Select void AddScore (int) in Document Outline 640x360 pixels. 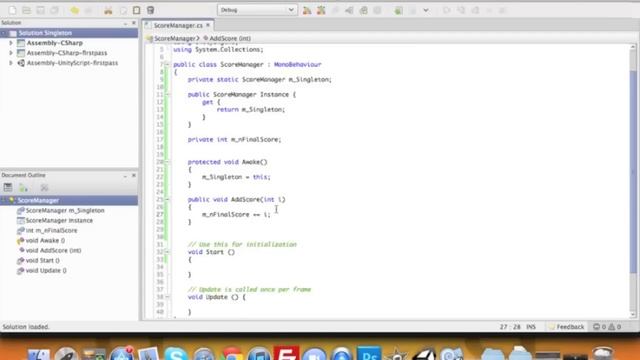(x=53, y=251)
